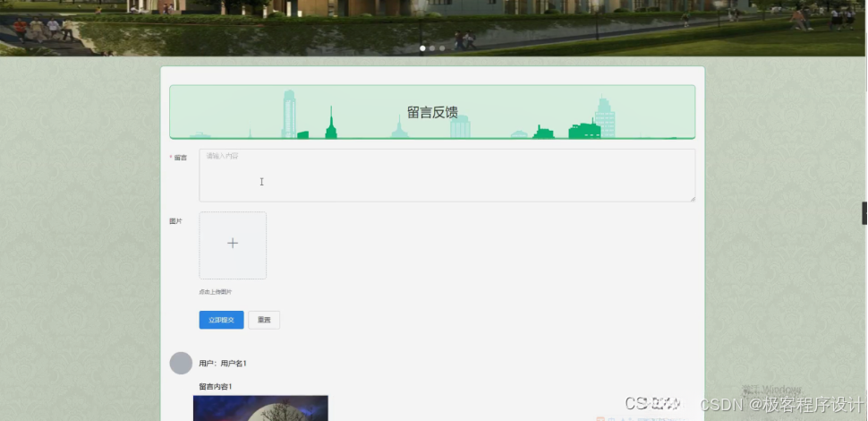Click the 留言 message text area

pyautogui.click(x=447, y=175)
